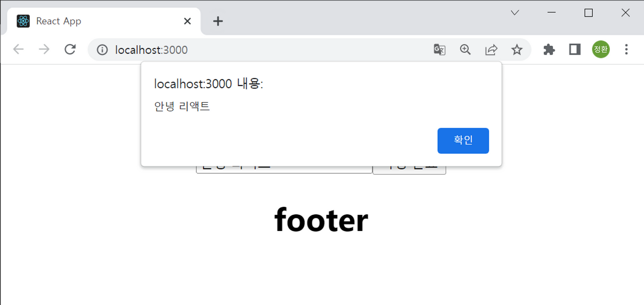Go back with the back arrow
644x305 pixels.
click(x=19, y=49)
